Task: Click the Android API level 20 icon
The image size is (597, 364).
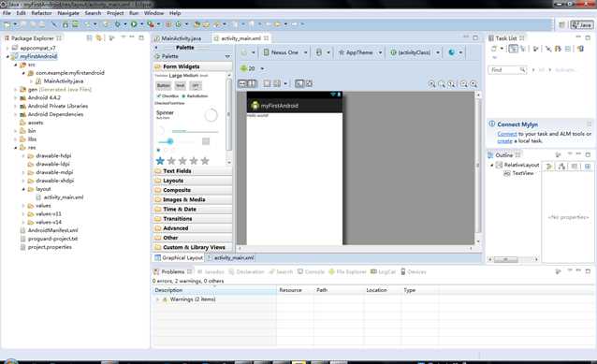Action: pos(243,68)
